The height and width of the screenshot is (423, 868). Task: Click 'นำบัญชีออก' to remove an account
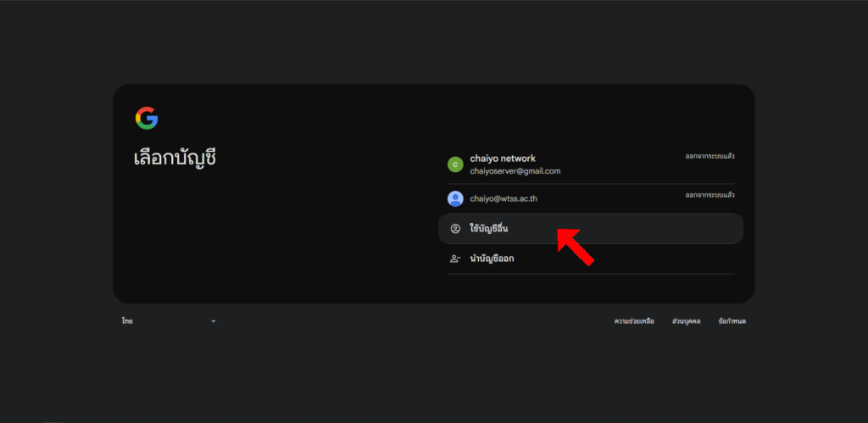pyautogui.click(x=591, y=259)
